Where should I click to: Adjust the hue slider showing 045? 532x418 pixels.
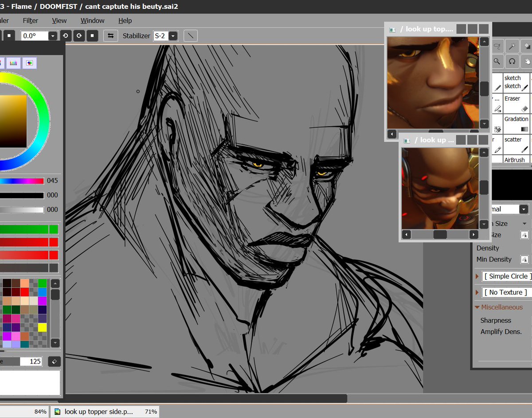22,181
